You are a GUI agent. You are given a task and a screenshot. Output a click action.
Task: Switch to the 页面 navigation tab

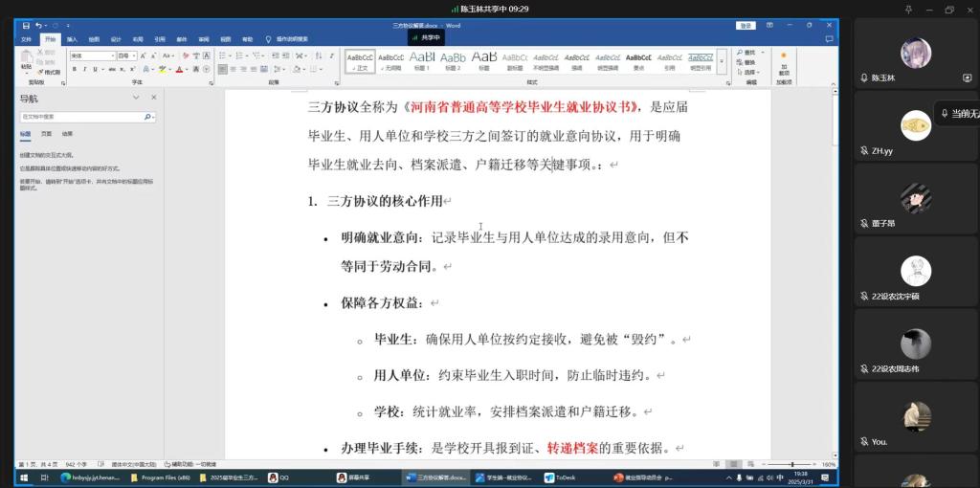coord(46,134)
